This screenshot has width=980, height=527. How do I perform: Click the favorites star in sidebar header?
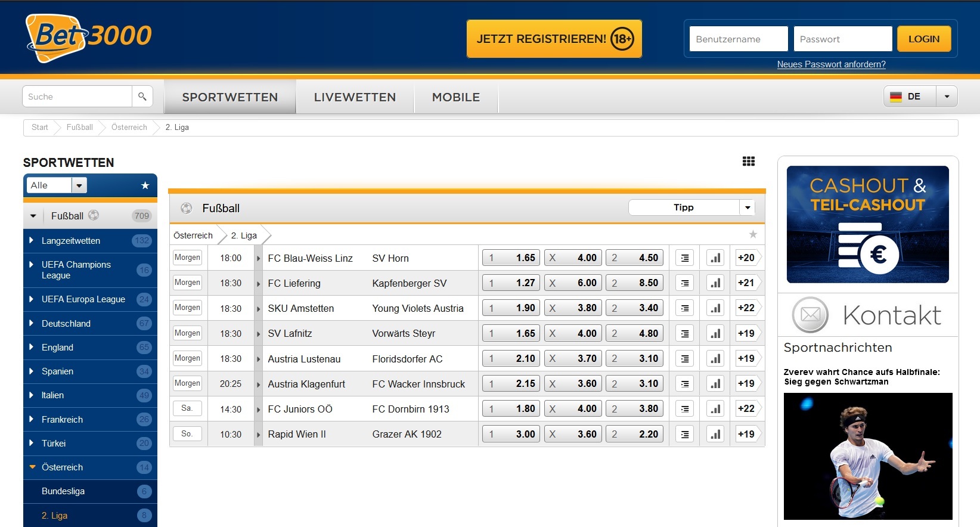(x=145, y=185)
